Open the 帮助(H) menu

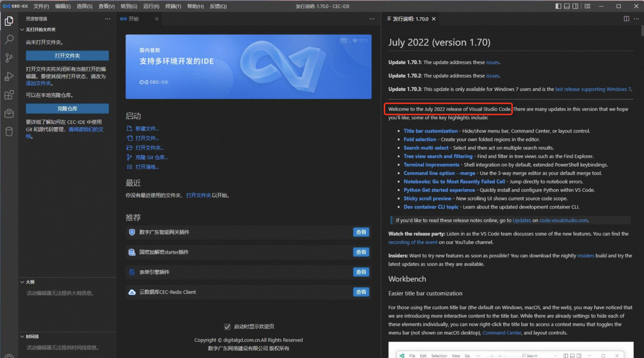(x=195, y=6)
